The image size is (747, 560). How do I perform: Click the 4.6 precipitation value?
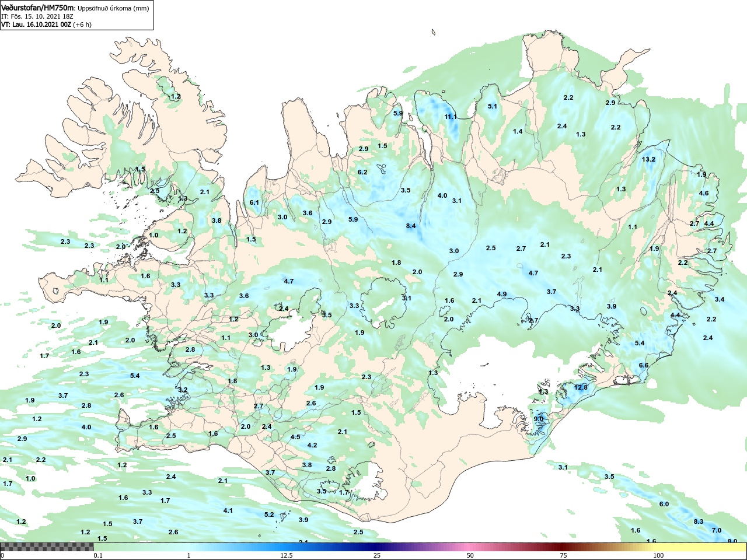tap(704, 193)
